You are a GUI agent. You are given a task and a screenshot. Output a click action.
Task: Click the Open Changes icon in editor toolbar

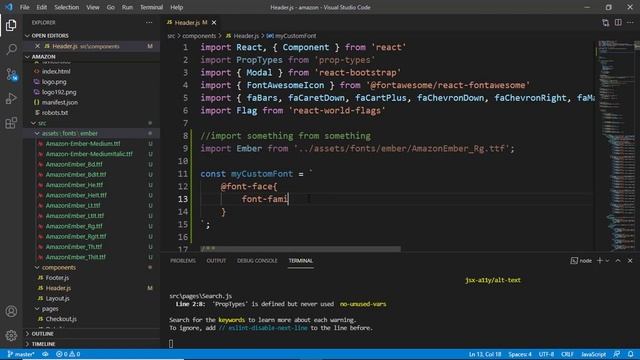pos(606,22)
